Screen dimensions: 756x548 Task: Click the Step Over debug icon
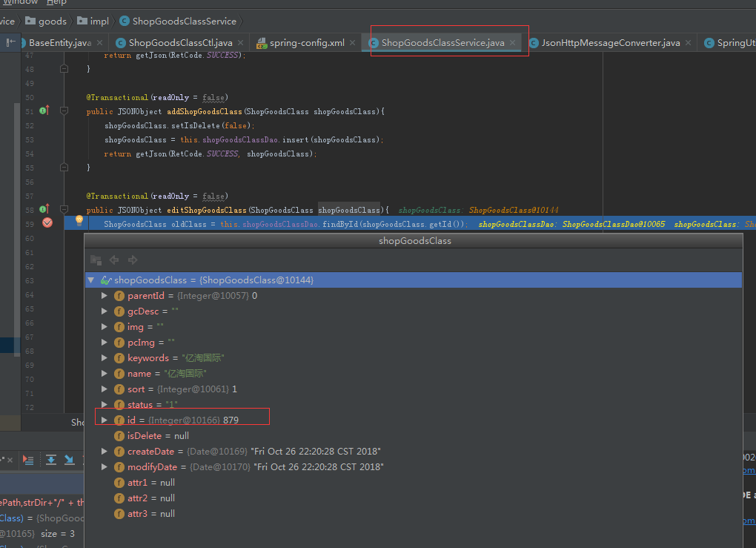[50, 460]
